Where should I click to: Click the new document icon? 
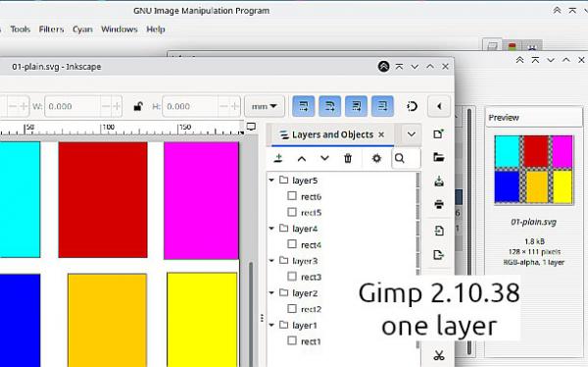438,133
